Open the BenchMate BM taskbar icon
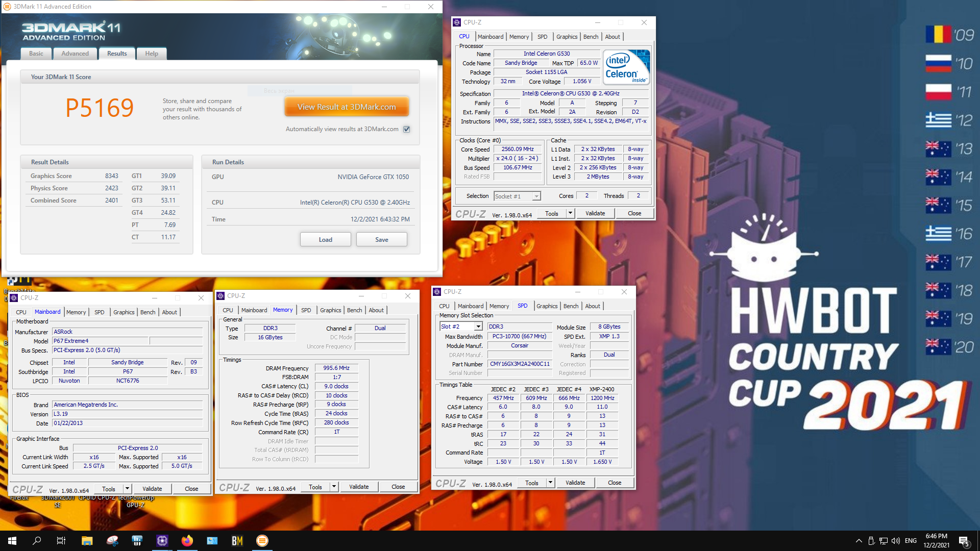 coord(237,541)
